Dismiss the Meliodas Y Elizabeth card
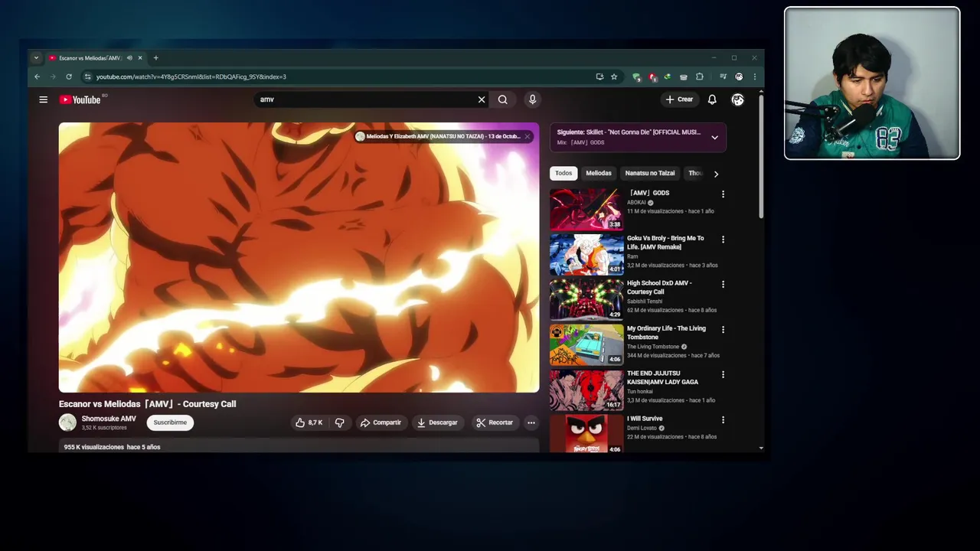Screen dimensions: 980x551 click(528, 136)
